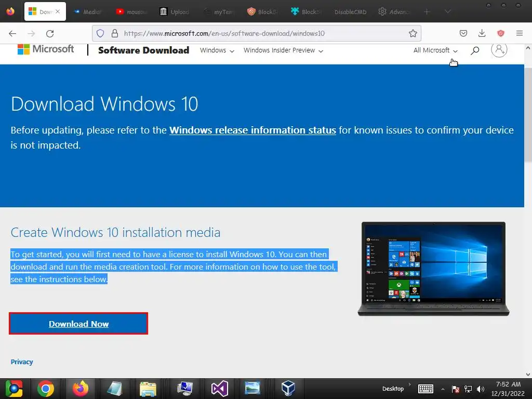Screen dimensions: 532x399
Task: Click the page scrollbar up arrow
Action: tap(528, 48)
